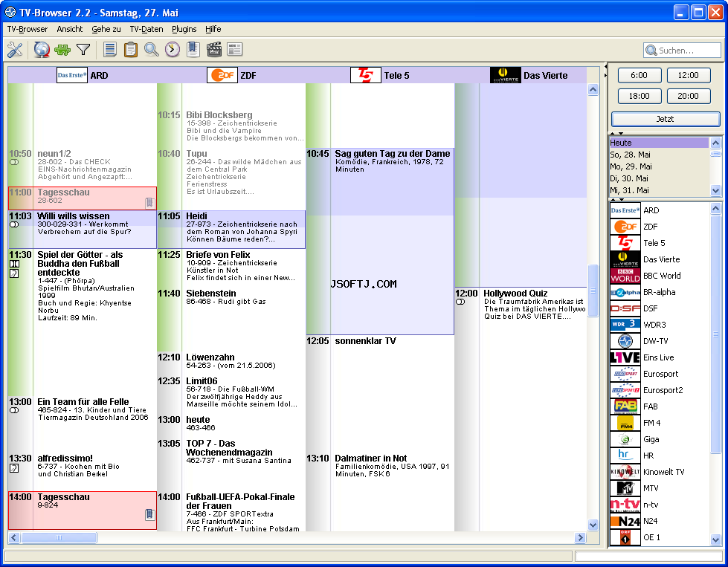
Task: Select the 11:05 Heidi program
Action: (231, 230)
